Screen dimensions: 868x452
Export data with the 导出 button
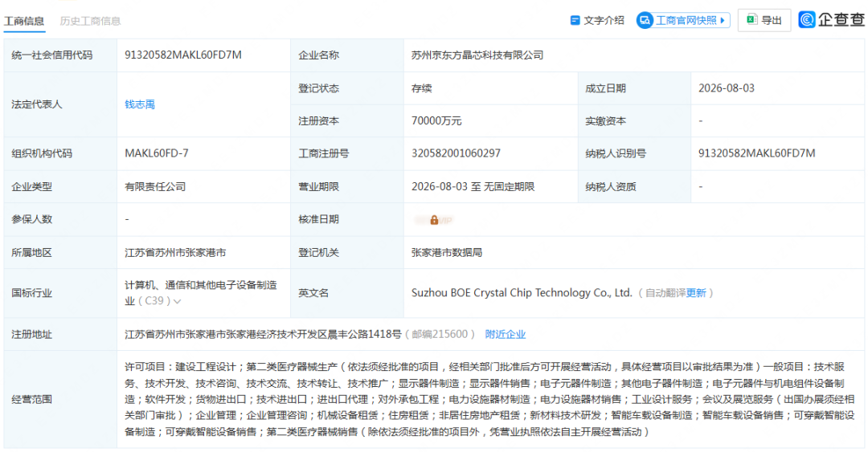[764, 20]
